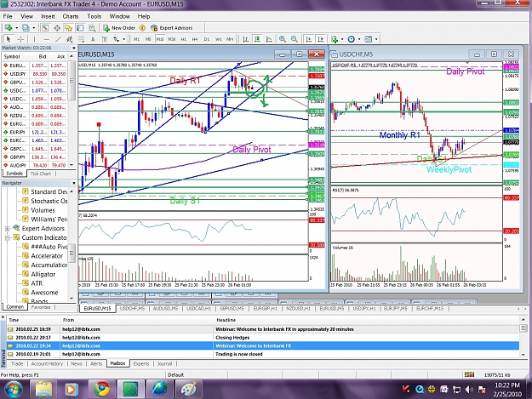
Task: Open Account History terminal tab
Action: [47, 364]
